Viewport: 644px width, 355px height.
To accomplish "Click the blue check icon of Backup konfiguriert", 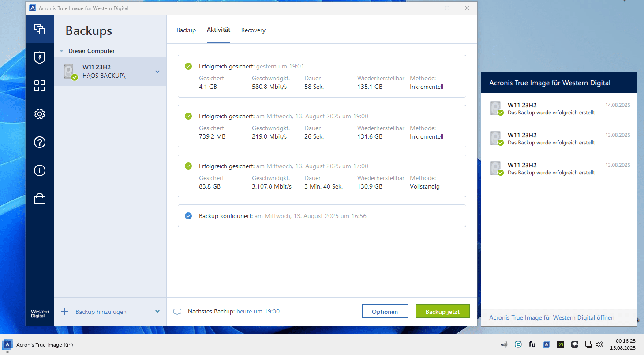I will (188, 216).
